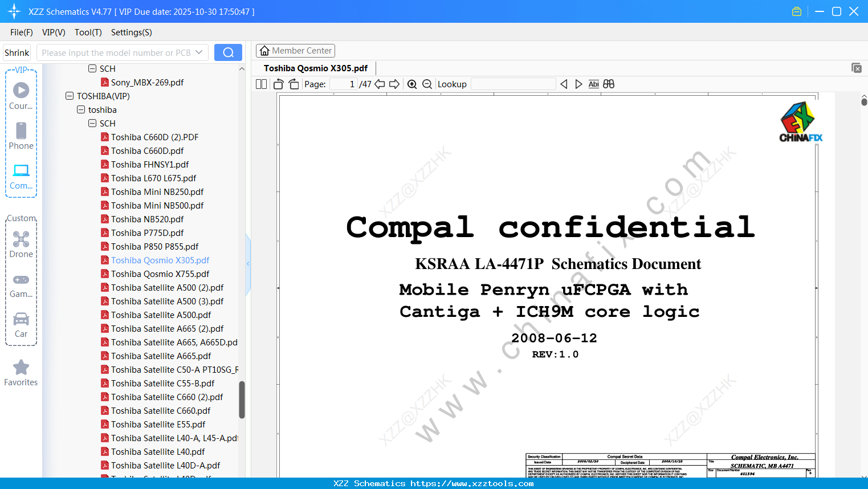
Task: Find previous lookup match
Action: pyautogui.click(x=564, y=84)
